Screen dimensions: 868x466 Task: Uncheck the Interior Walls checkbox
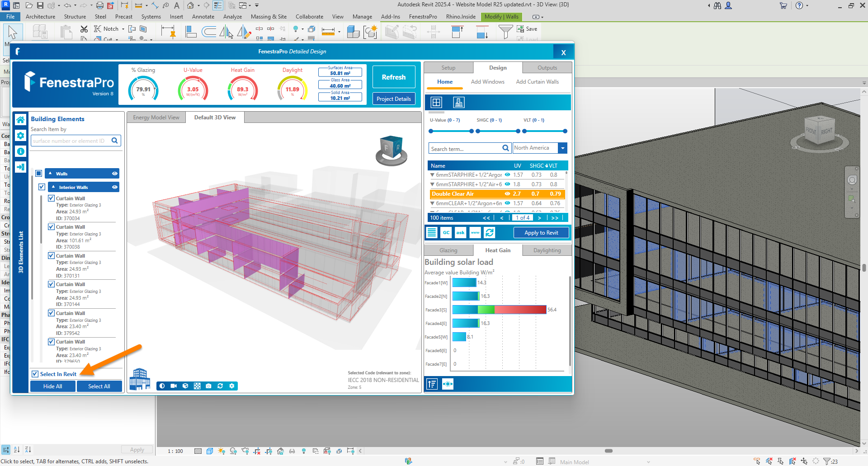tap(42, 187)
